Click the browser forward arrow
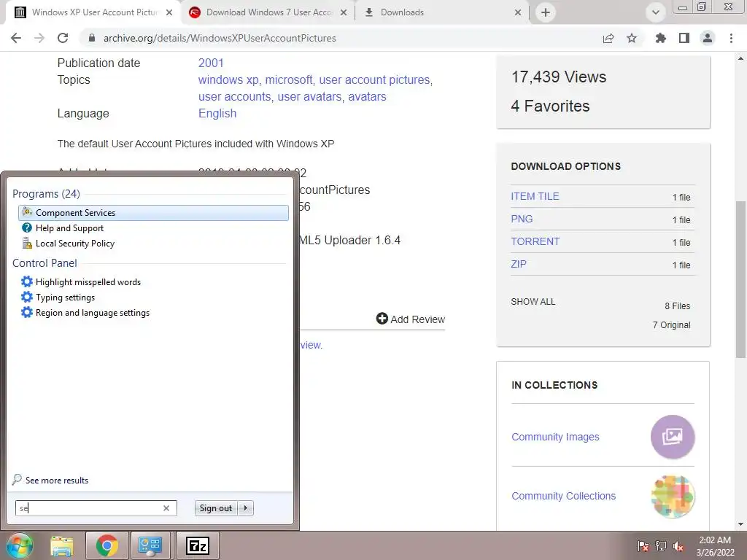747x560 pixels. coord(39,38)
